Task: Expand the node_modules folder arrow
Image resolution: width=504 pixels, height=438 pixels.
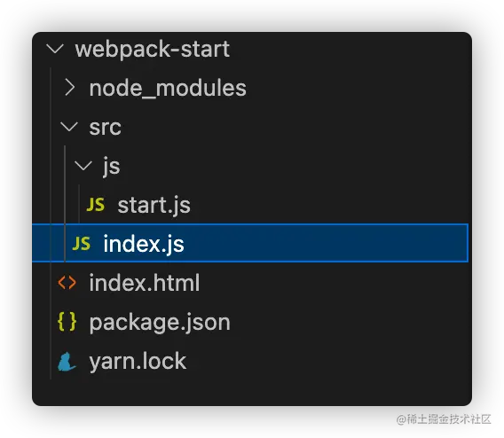Action: point(70,88)
